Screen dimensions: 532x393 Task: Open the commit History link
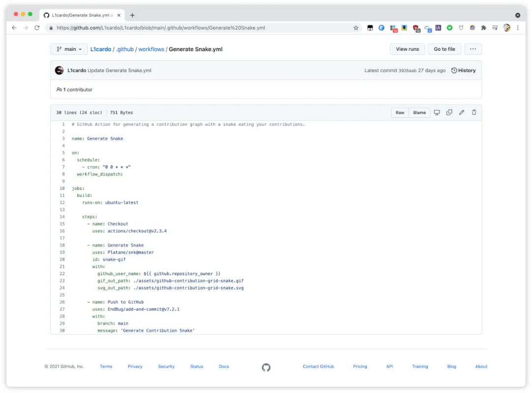[x=464, y=71]
